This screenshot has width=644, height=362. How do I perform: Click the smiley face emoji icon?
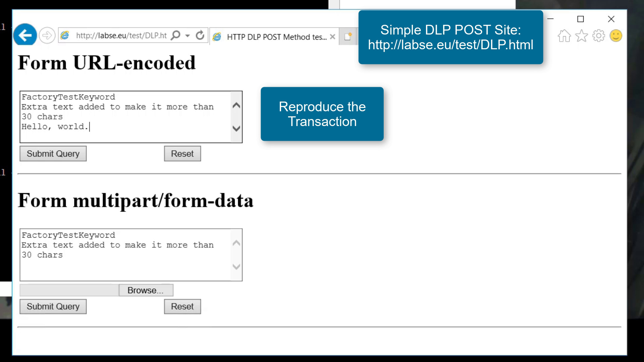coord(616,36)
